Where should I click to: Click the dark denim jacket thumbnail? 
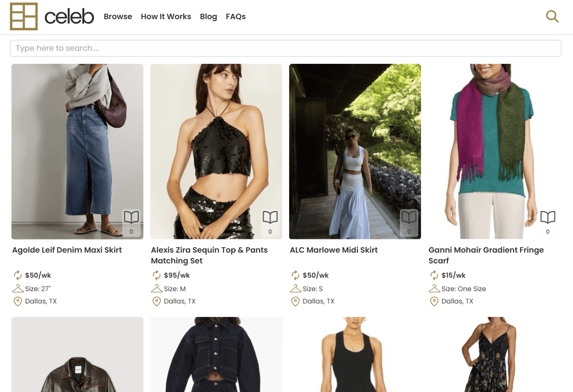(x=216, y=357)
